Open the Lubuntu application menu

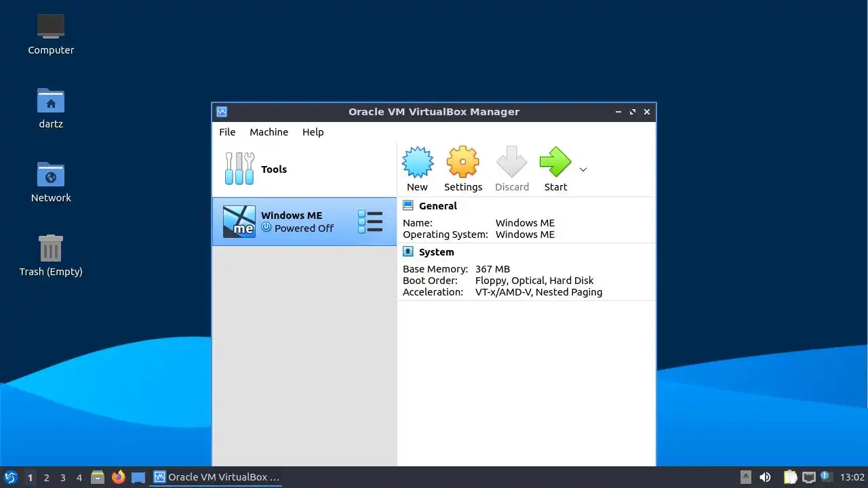tap(10, 477)
